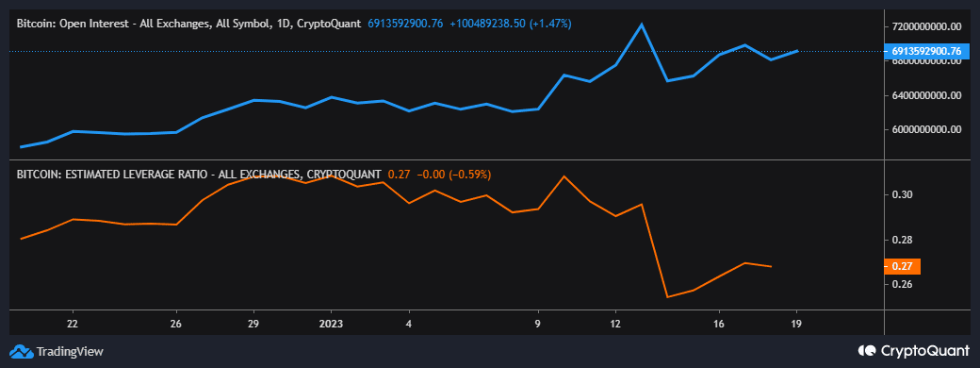Viewport: 980px width, 368px height.
Task: Select the Bitcoin Open Interest chart title
Action: click(188, 24)
